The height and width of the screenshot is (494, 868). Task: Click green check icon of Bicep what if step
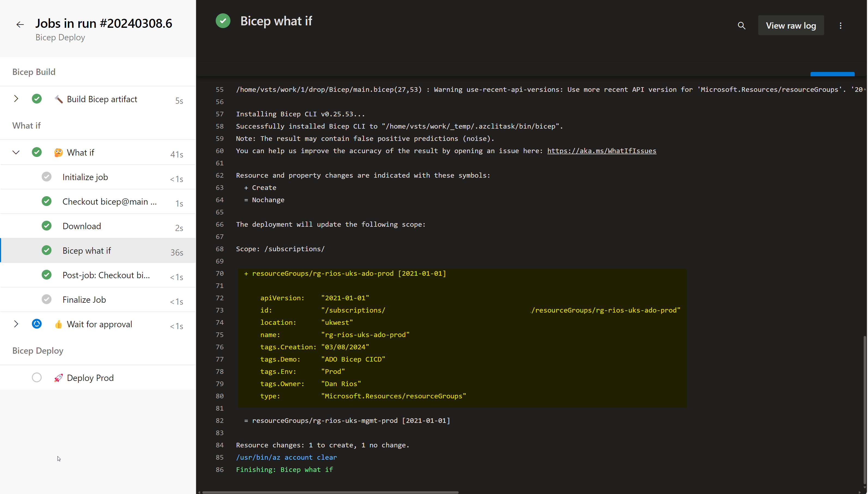pyautogui.click(x=47, y=250)
